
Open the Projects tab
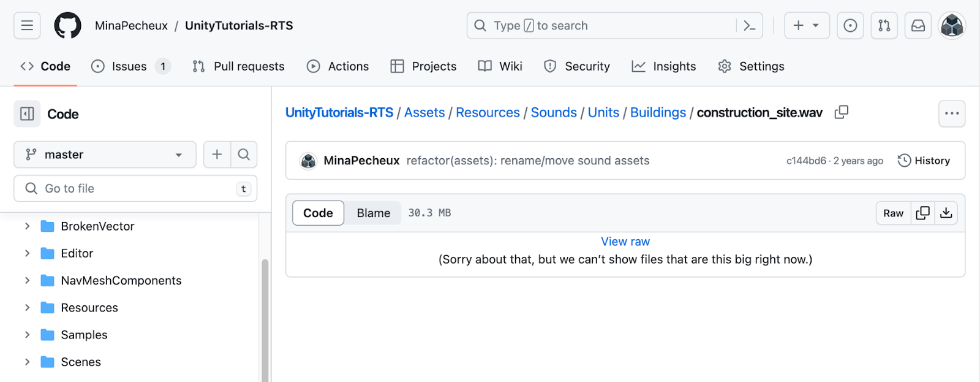(423, 66)
